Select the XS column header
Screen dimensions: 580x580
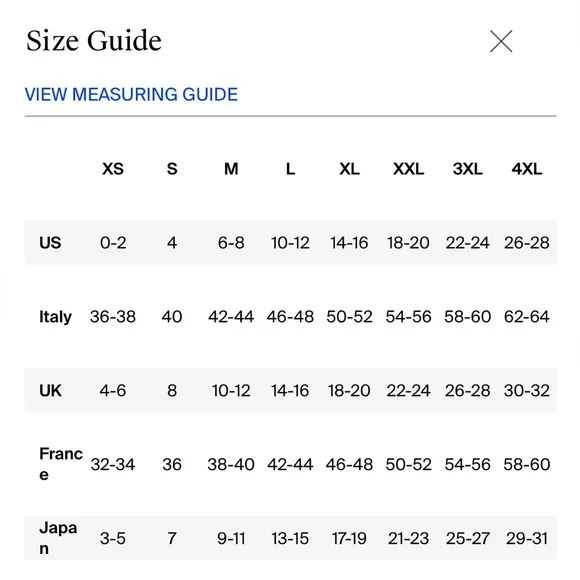click(x=113, y=169)
